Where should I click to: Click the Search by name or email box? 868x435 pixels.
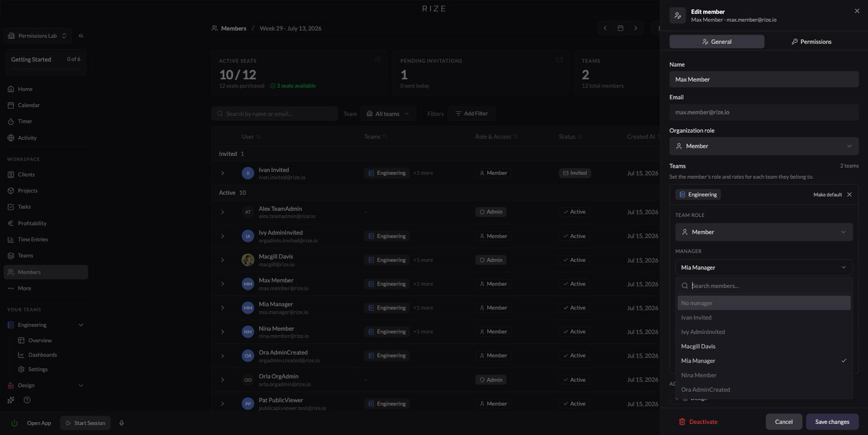(275, 114)
